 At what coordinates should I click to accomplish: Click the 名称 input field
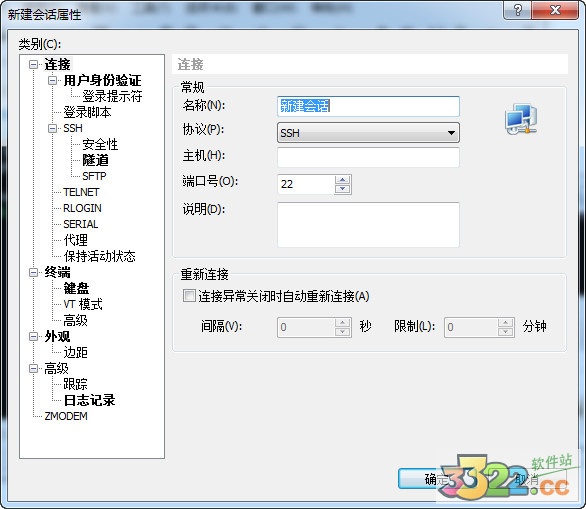368,107
